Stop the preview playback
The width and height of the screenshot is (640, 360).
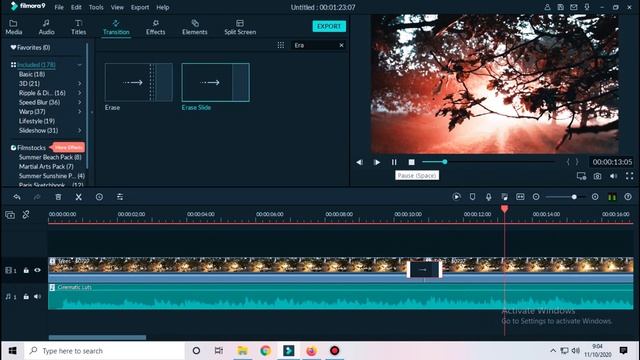(411, 162)
